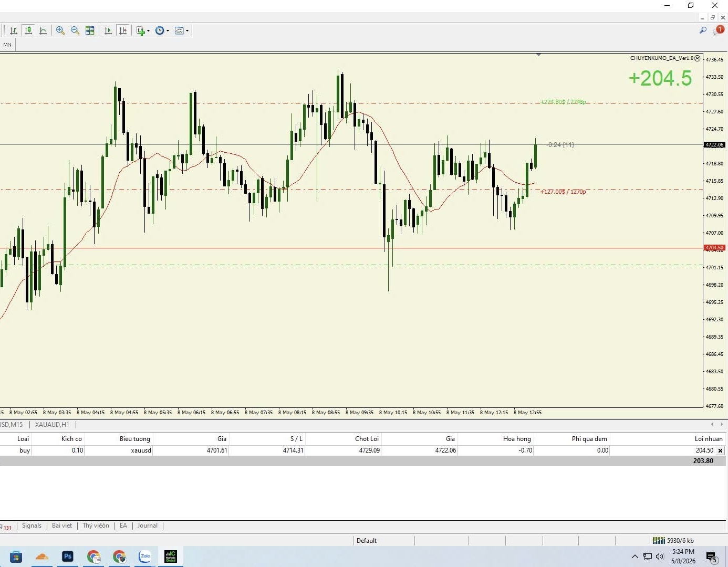Open the IC Markets app on the taskbar
Image resolution: width=728 pixels, height=567 pixels.
coord(171,556)
